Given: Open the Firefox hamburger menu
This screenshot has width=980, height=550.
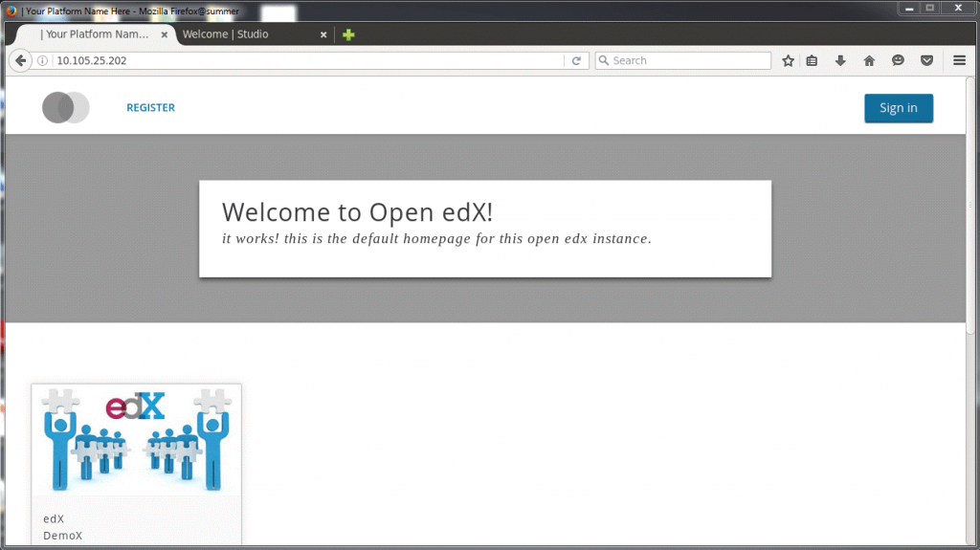Looking at the screenshot, I should coord(959,60).
